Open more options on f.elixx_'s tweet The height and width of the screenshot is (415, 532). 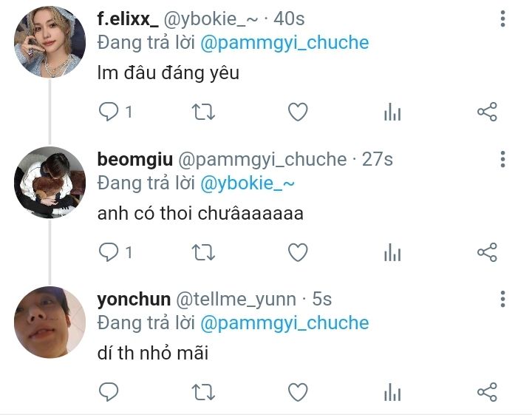pyautogui.click(x=503, y=18)
